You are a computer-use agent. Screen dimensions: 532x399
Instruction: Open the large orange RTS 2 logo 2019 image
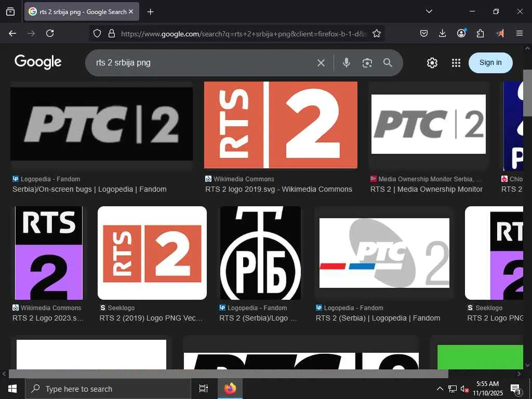pyautogui.click(x=281, y=125)
